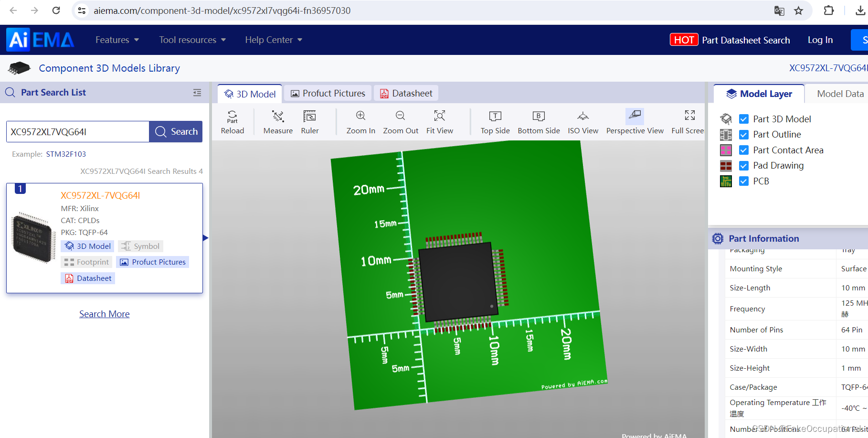Image resolution: width=868 pixels, height=438 pixels.
Task: Open Full Screen mode
Action: 688,122
